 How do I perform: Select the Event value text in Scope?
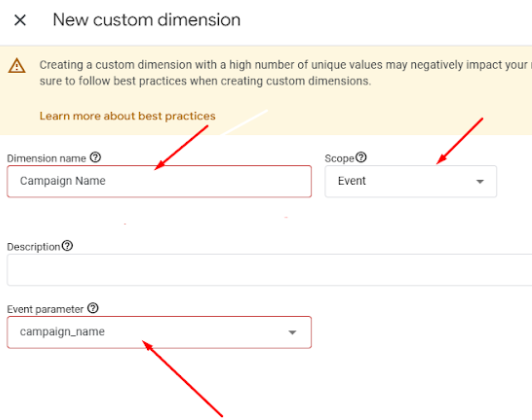352,181
